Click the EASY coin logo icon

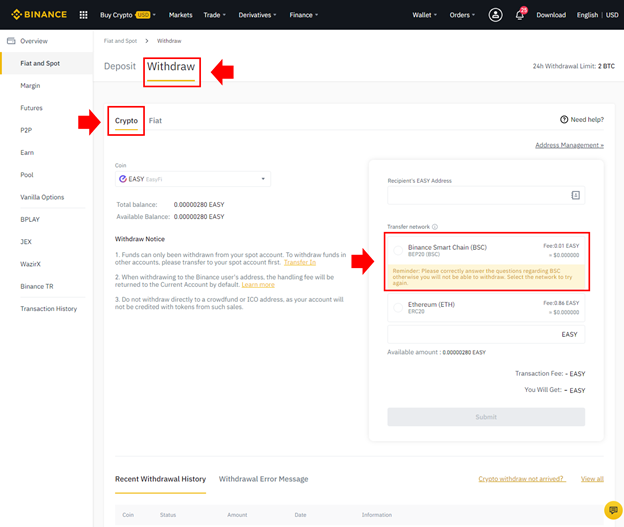(x=123, y=179)
